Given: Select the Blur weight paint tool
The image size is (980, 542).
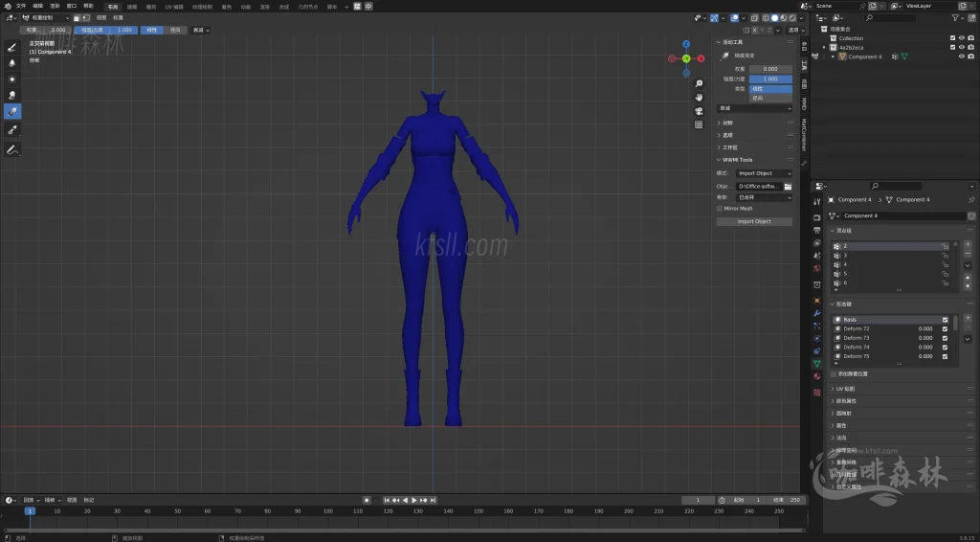Looking at the screenshot, I should 11,63.
